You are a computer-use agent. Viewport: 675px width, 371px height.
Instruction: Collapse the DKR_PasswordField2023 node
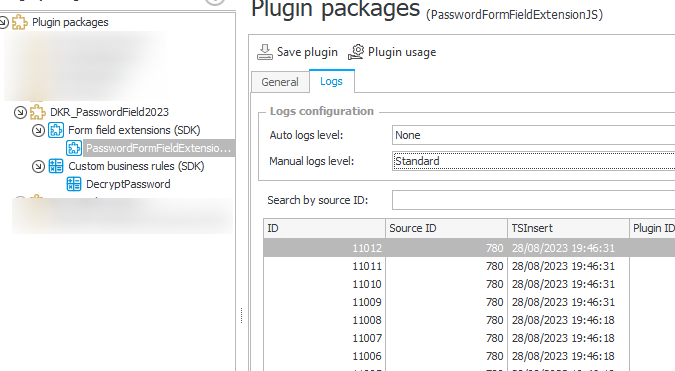point(20,112)
